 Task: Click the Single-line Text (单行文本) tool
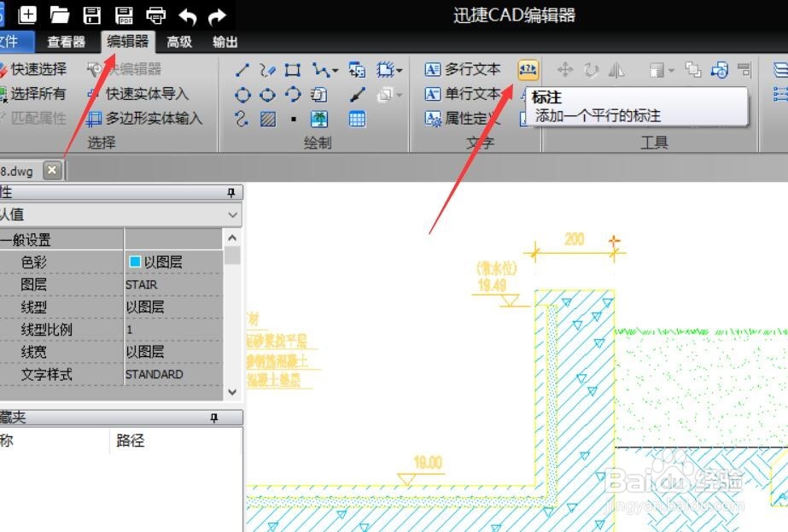coord(463,94)
